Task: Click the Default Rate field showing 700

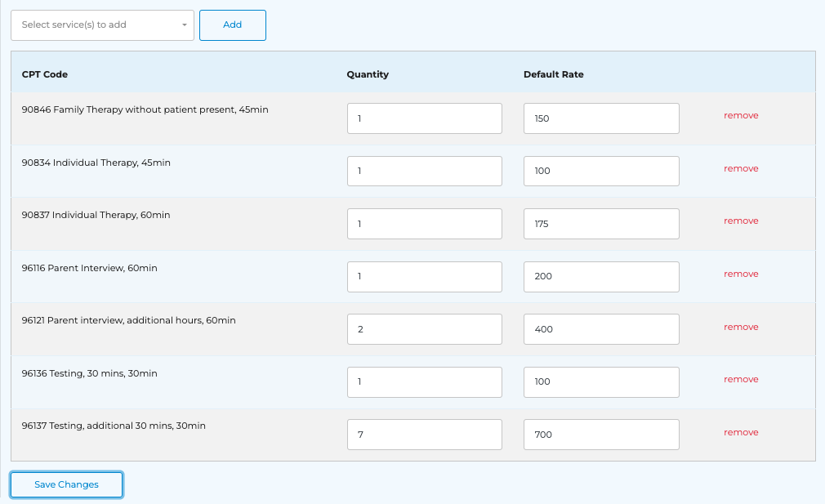Action: 601,435
